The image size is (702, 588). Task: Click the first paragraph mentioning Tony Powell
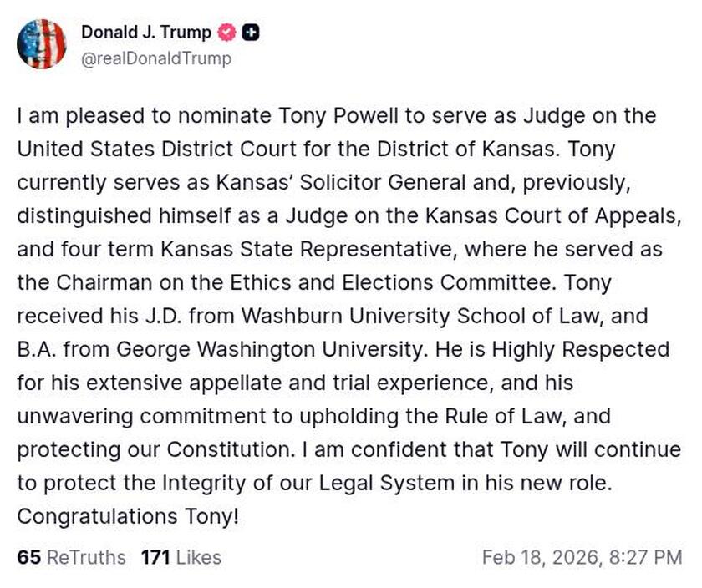pyautogui.click(x=334, y=117)
